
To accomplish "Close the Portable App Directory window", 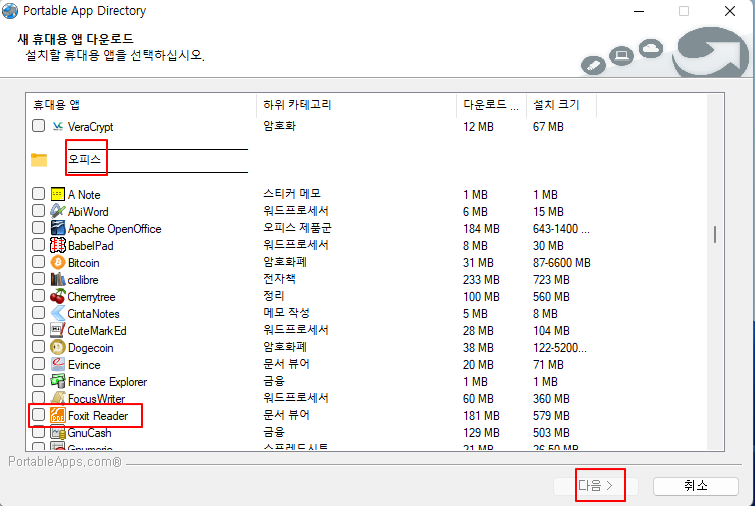I will pos(730,11).
